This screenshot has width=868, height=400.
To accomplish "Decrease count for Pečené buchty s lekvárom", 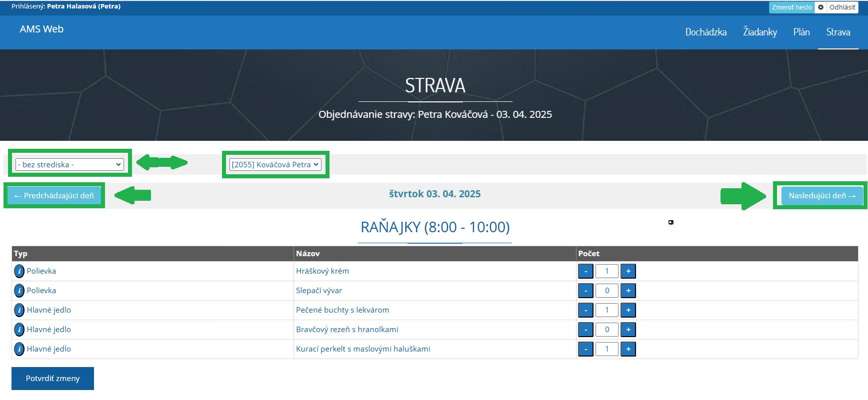I will coord(585,310).
